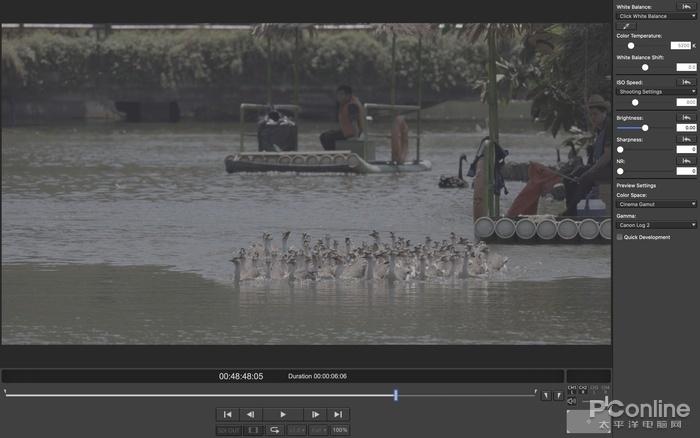Step back one frame
This screenshot has width=700, height=438.
[x=251, y=414]
